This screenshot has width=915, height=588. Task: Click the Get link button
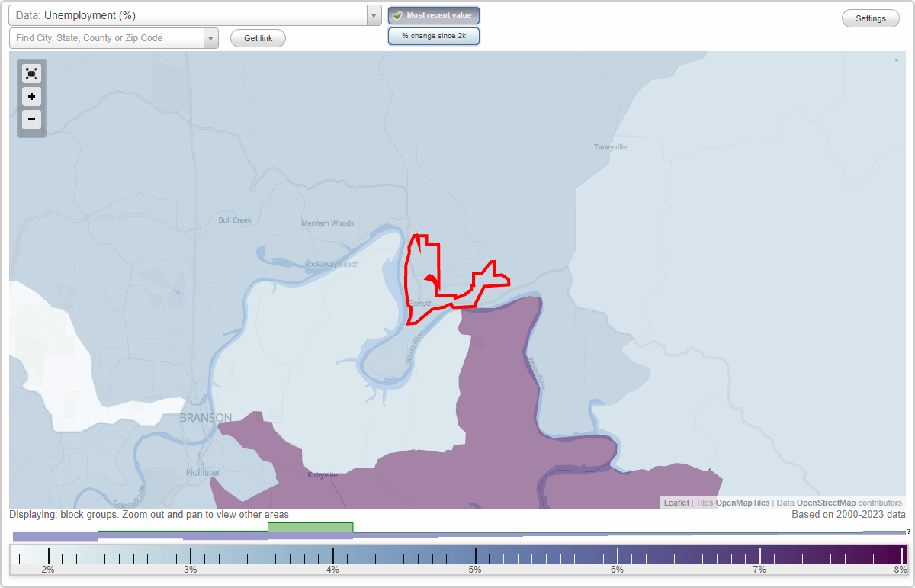[x=258, y=38]
